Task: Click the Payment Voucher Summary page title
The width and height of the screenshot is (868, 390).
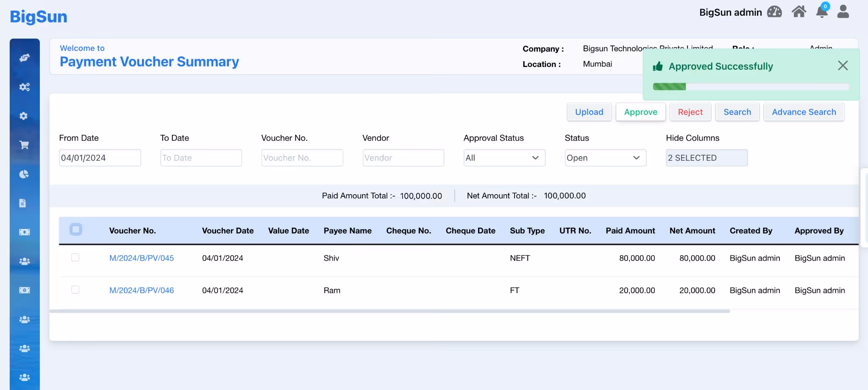Action: 149,62
